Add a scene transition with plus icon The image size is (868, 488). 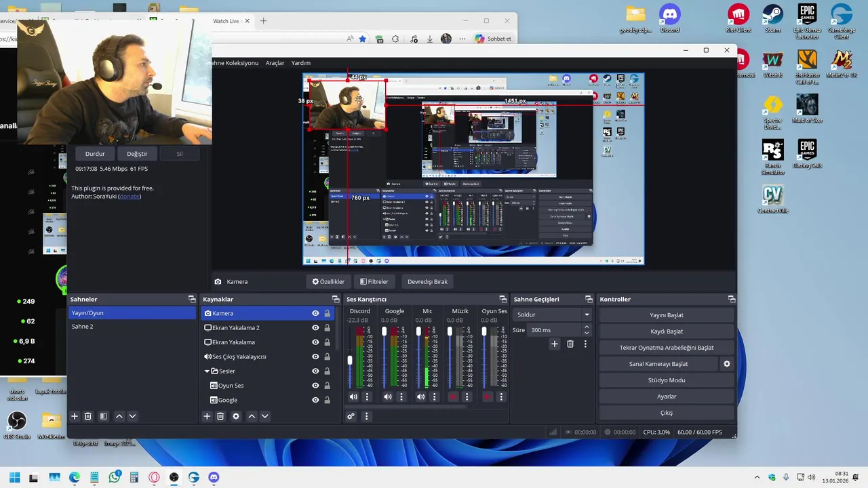click(x=554, y=344)
